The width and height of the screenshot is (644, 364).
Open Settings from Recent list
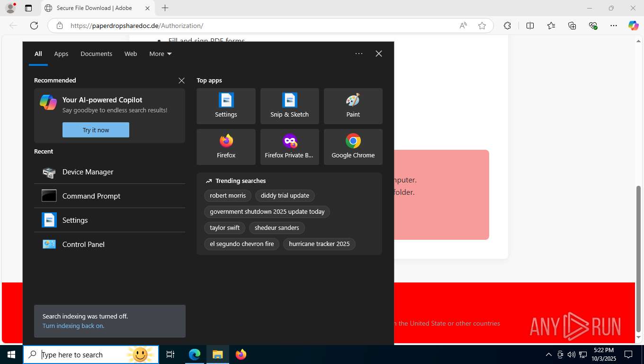coord(109,220)
